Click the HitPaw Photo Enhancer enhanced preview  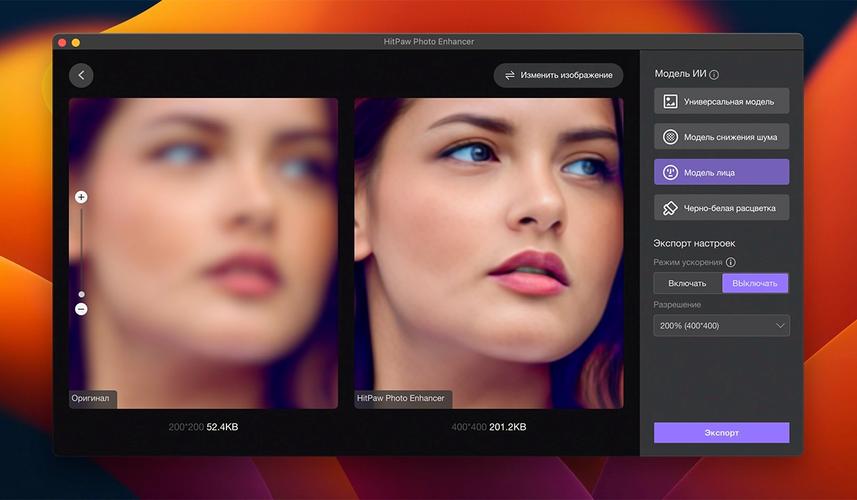coord(489,253)
